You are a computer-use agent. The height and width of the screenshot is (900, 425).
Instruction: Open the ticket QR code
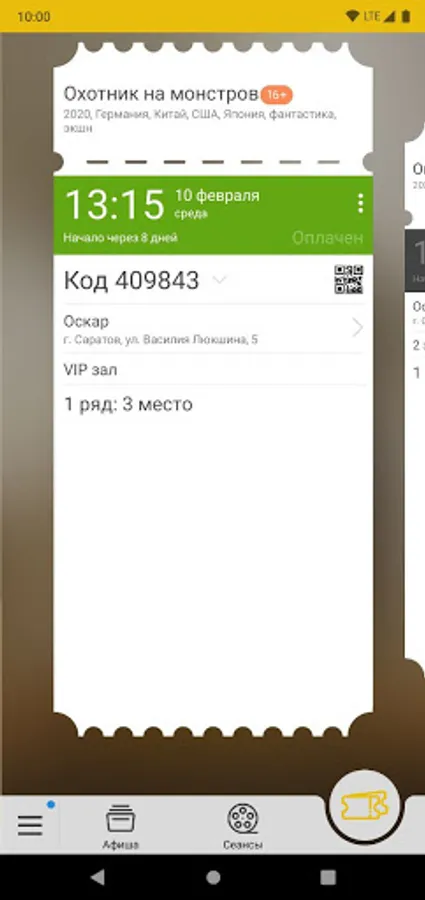(x=349, y=280)
